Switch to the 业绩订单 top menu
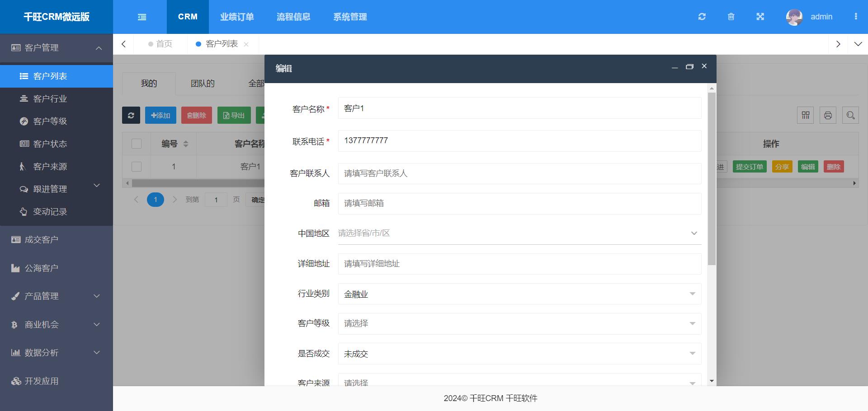Image resolution: width=868 pixels, height=411 pixels. tap(237, 17)
